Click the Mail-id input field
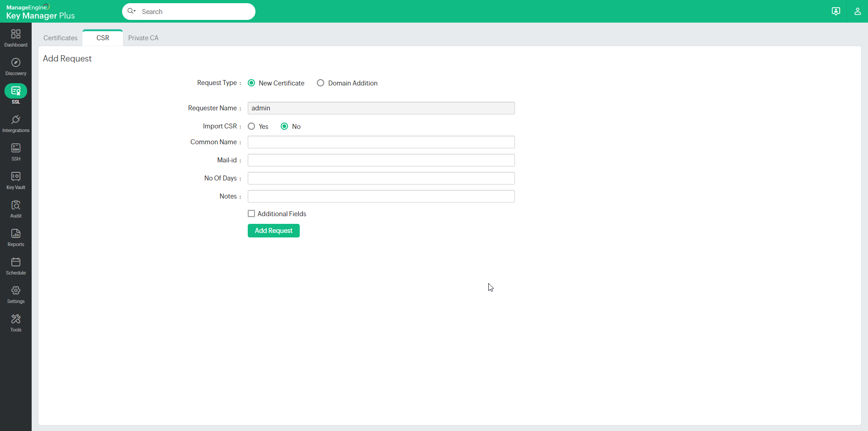This screenshot has height=431, width=868. [x=381, y=160]
